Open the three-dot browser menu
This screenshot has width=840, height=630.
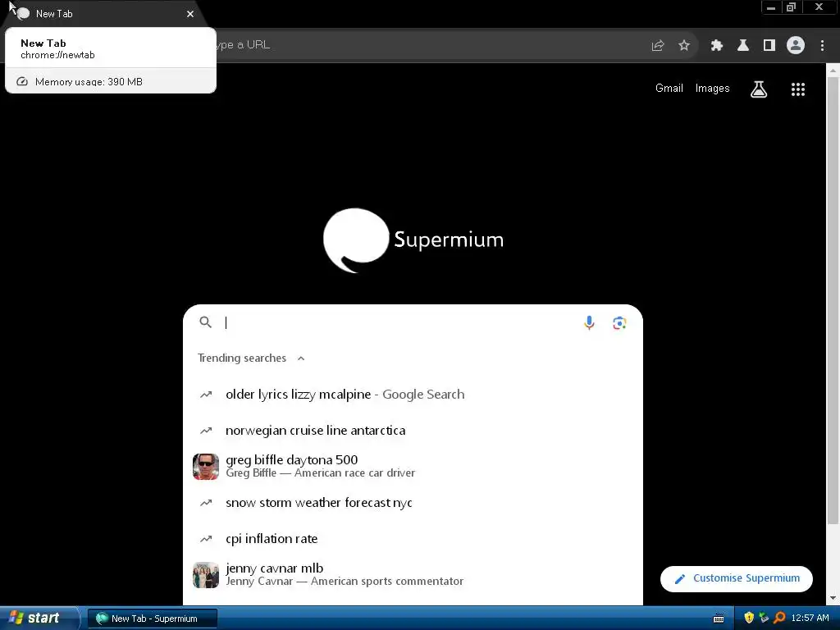point(822,46)
